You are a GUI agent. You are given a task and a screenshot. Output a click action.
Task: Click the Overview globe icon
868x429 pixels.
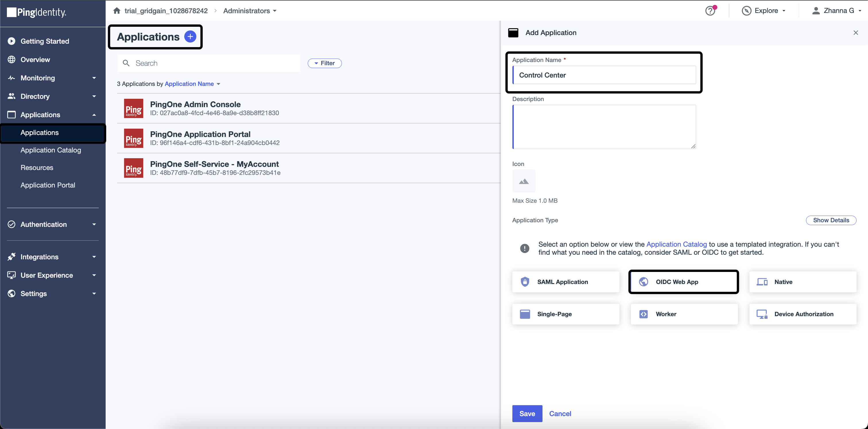pos(11,60)
